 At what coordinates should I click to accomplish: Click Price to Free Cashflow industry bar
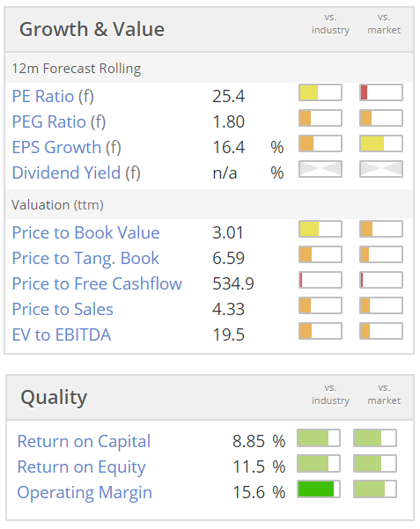click(321, 280)
